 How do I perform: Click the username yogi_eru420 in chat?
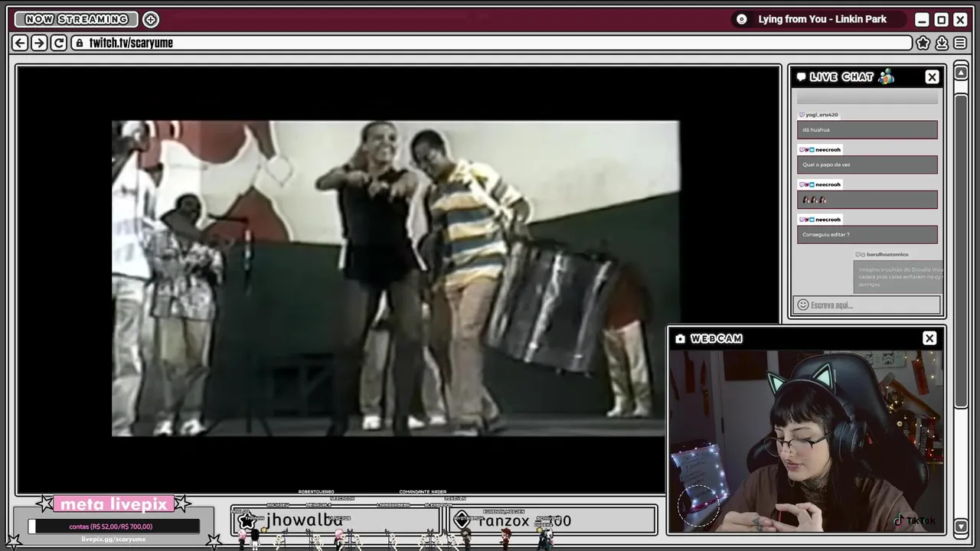click(822, 115)
